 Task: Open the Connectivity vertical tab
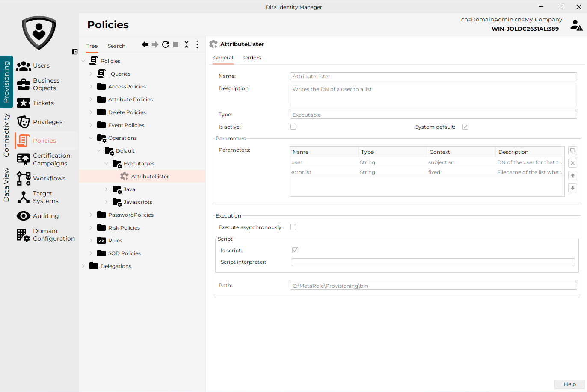tap(6, 135)
